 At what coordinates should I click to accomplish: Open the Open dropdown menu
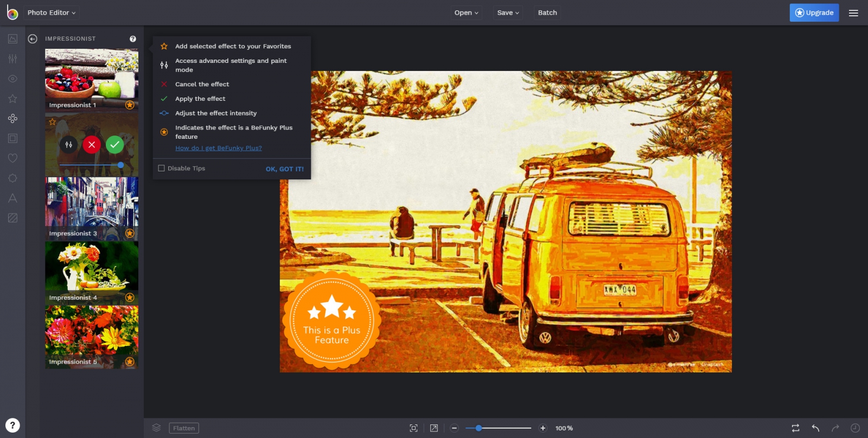click(466, 12)
